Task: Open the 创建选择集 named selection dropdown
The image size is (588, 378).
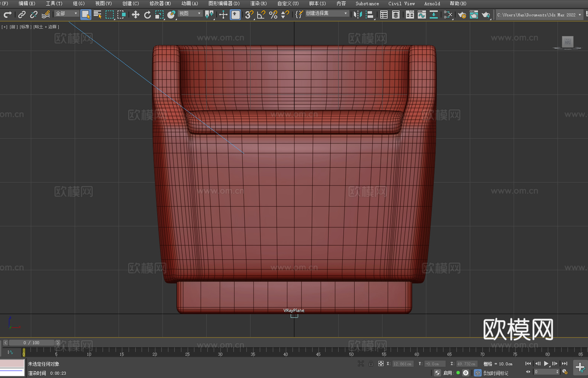Action: click(x=327, y=13)
